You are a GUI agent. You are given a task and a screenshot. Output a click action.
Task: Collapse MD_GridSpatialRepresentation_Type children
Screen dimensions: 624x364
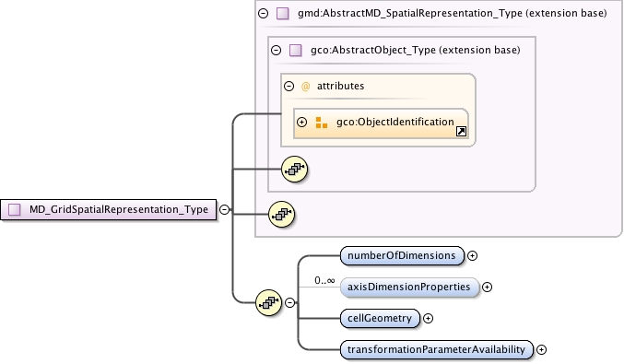point(225,209)
